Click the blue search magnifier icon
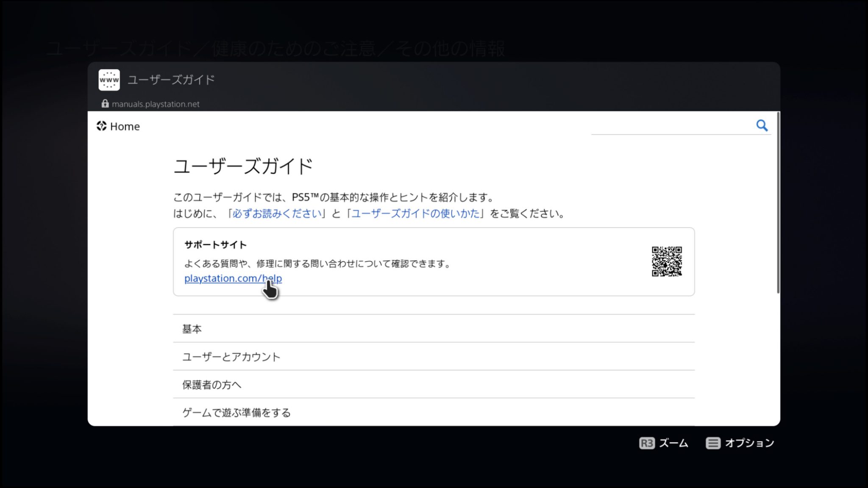Viewport: 868px width, 488px height. pyautogui.click(x=762, y=125)
